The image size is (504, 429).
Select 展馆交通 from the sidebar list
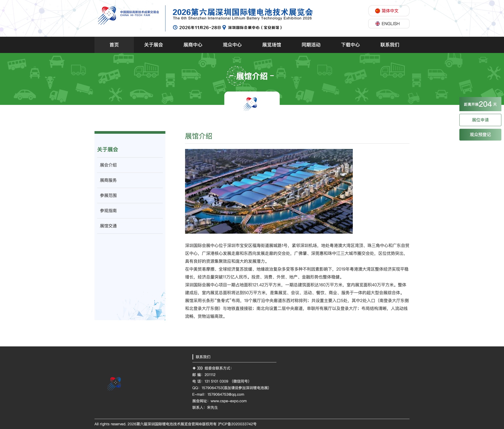point(130,226)
